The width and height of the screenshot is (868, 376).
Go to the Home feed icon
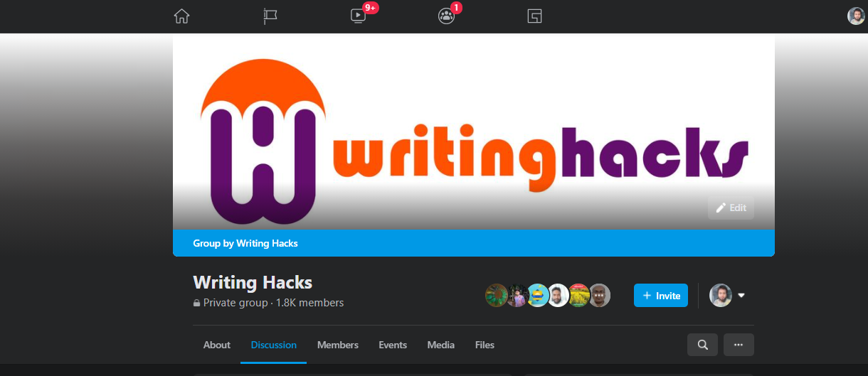click(x=182, y=16)
